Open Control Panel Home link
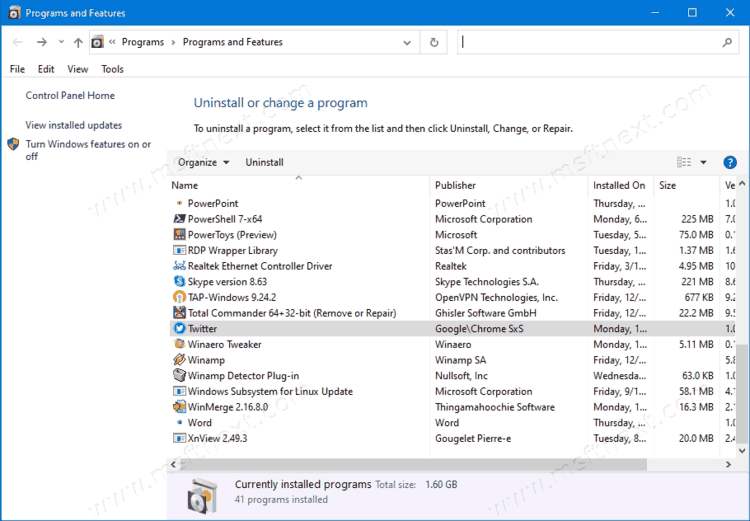Viewport: 750px width, 521px height. click(x=70, y=96)
